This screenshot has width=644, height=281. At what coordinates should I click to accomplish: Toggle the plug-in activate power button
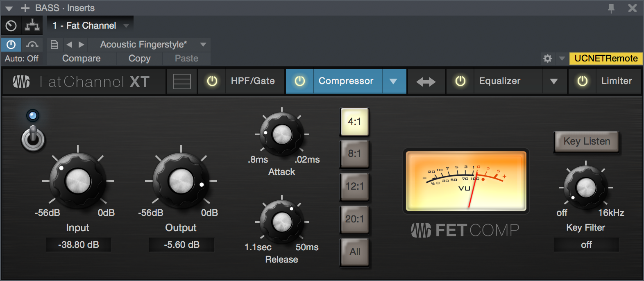(x=11, y=44)
